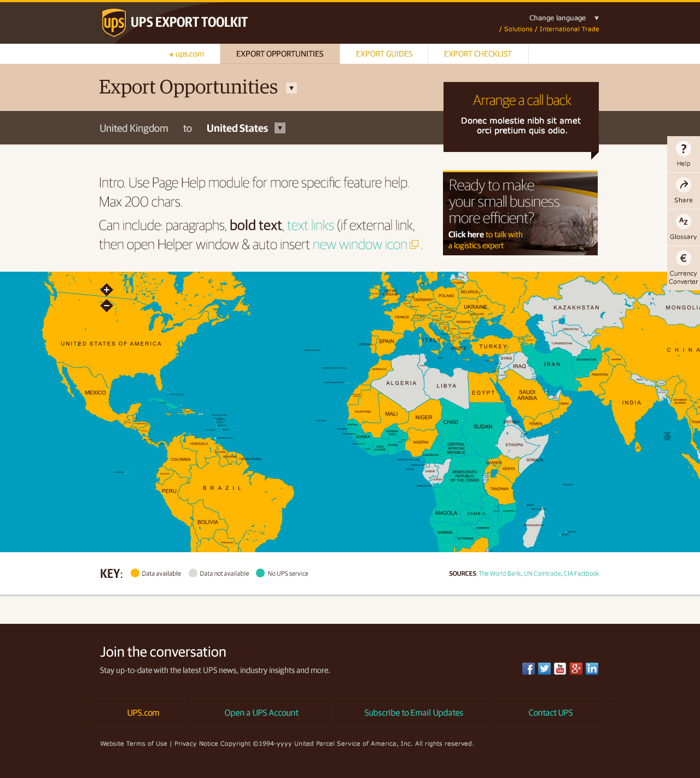
Task: Open a UPS Account footer link
Action: tap(261, 713)
